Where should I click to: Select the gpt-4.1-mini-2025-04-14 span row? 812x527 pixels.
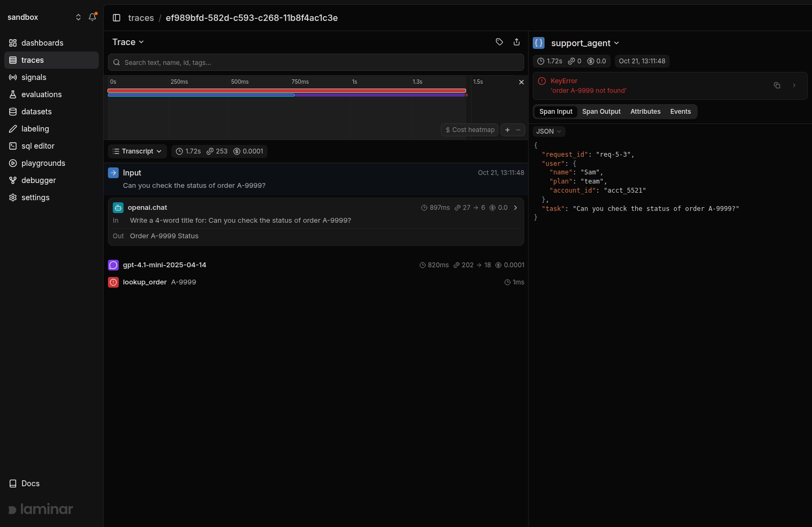(316, 265)
